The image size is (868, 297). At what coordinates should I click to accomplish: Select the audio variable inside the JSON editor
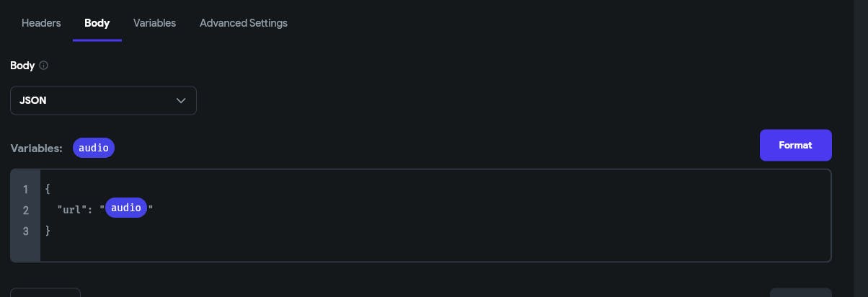point(126,208)
